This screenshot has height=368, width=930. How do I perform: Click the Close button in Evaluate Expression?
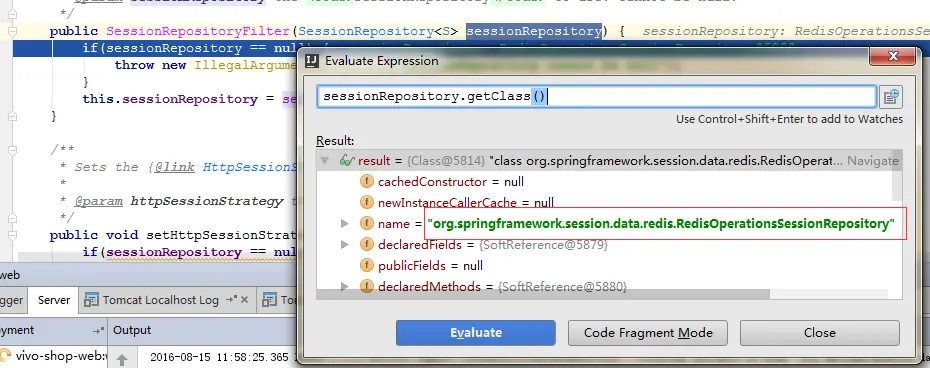pyautogui.click(x=820, y=333)
